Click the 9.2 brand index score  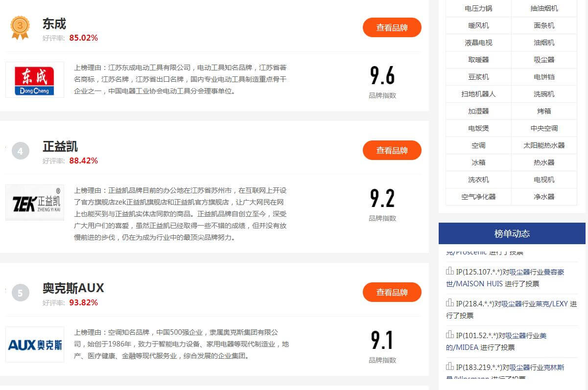point(382,199)
